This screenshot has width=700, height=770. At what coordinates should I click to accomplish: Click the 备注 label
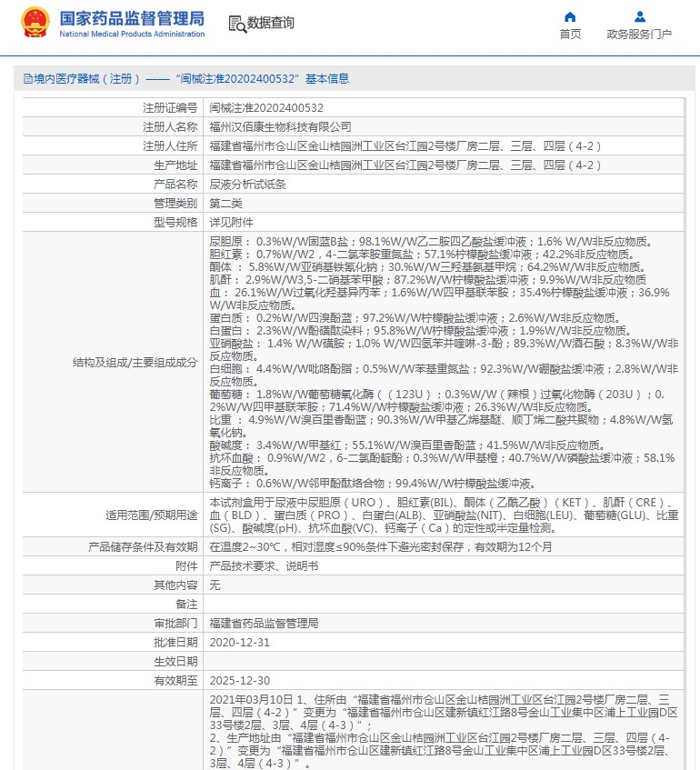coord(186,605)
